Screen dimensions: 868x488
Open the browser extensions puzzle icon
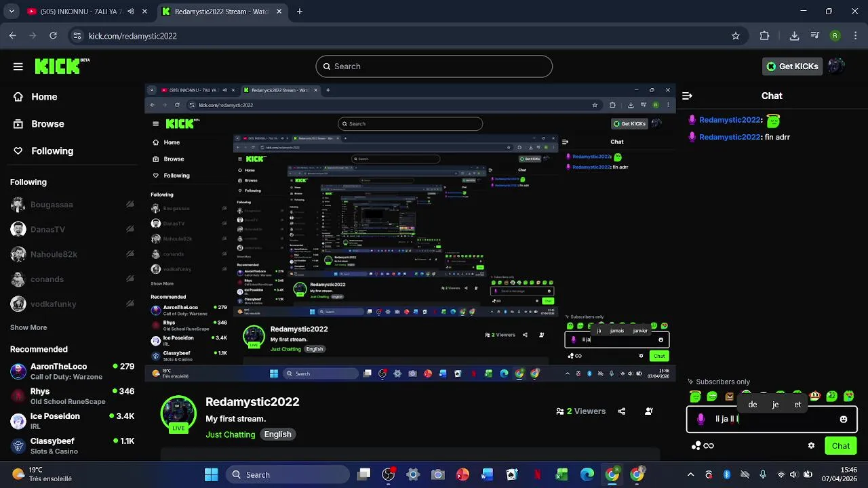tap(765, 36)
